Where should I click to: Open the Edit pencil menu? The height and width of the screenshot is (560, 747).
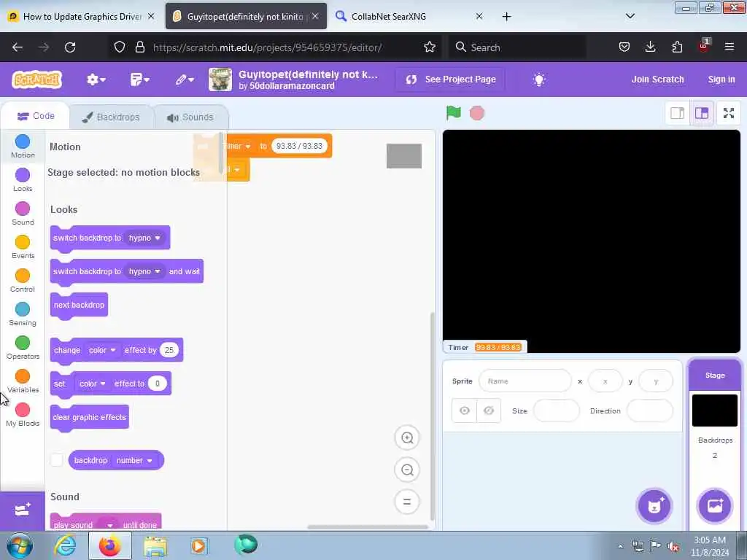(x=185, y=79)
